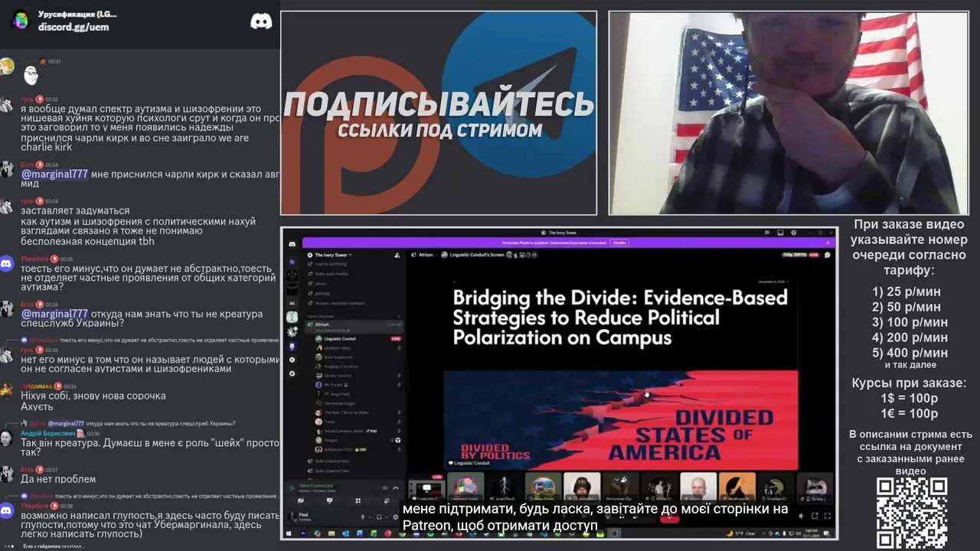Select the orange background participant tile
This screenshot has width=980, height=551.
coord(737,487)
